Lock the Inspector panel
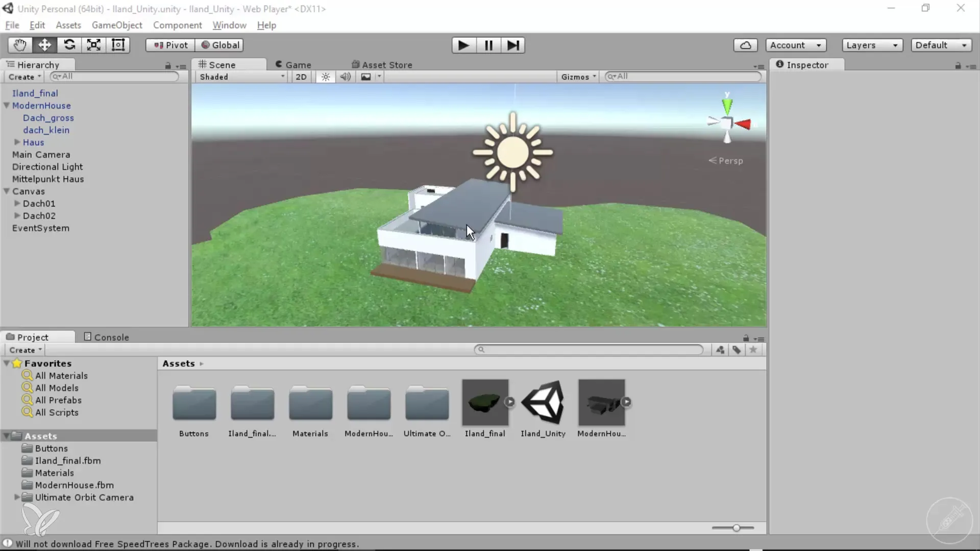This screenshot has height=551, width=980. point(958,65)
